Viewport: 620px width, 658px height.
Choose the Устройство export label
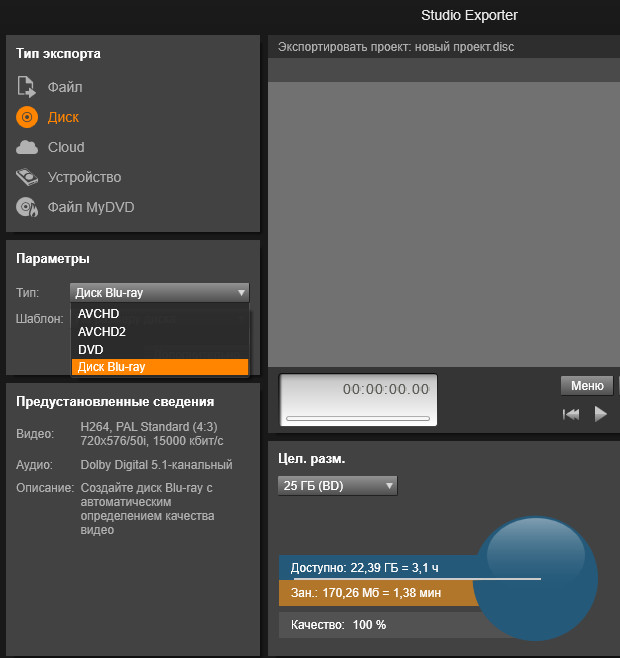pyautogui.click(x=84, y=178)
